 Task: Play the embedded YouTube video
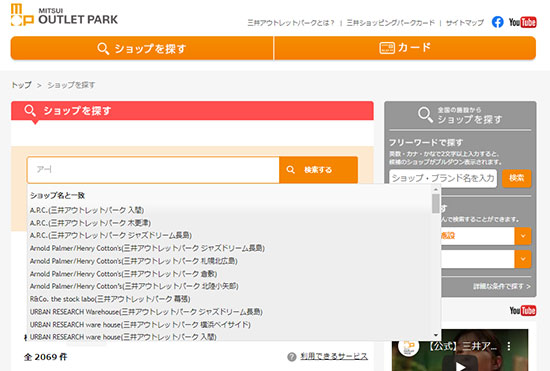(460, 365)
